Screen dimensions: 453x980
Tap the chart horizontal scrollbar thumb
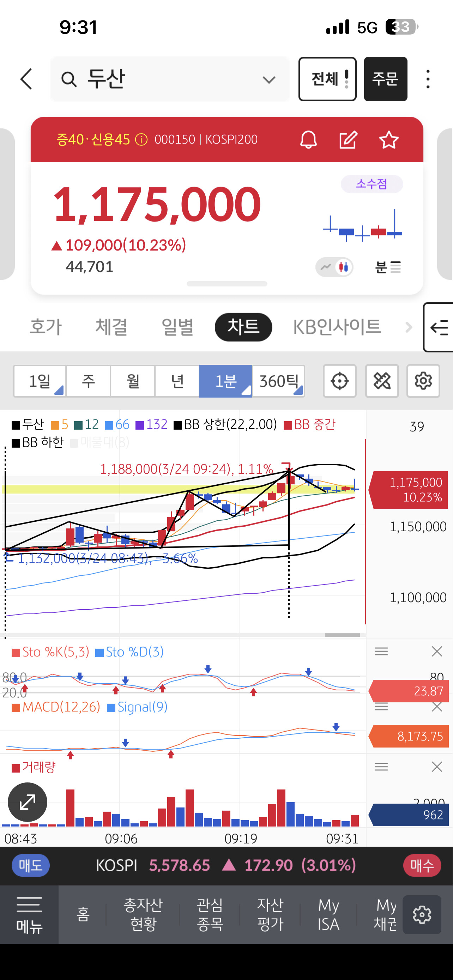click(x=342, y=635)
